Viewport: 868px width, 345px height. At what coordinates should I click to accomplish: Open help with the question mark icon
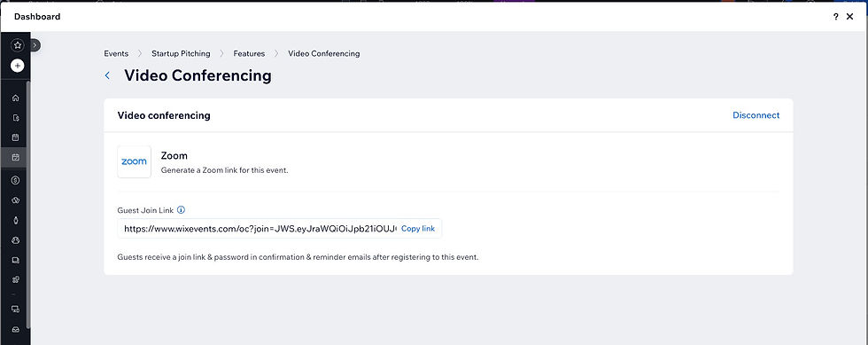click(836, 17)
